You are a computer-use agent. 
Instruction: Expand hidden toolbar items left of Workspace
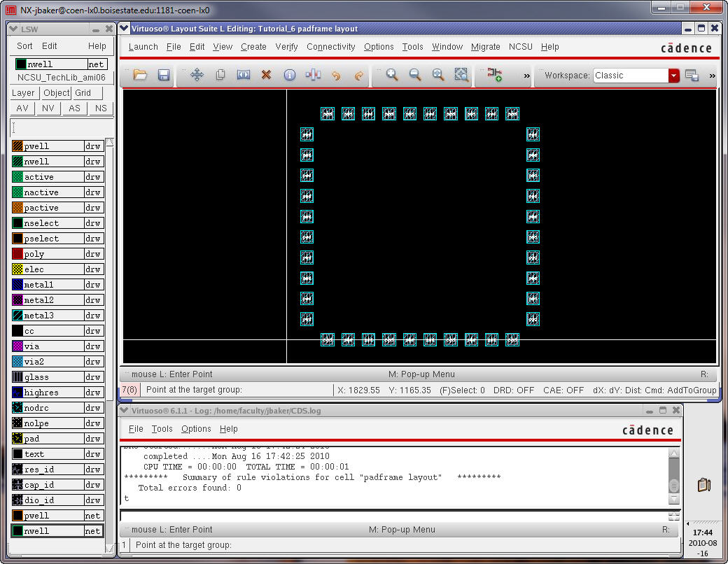526,76
